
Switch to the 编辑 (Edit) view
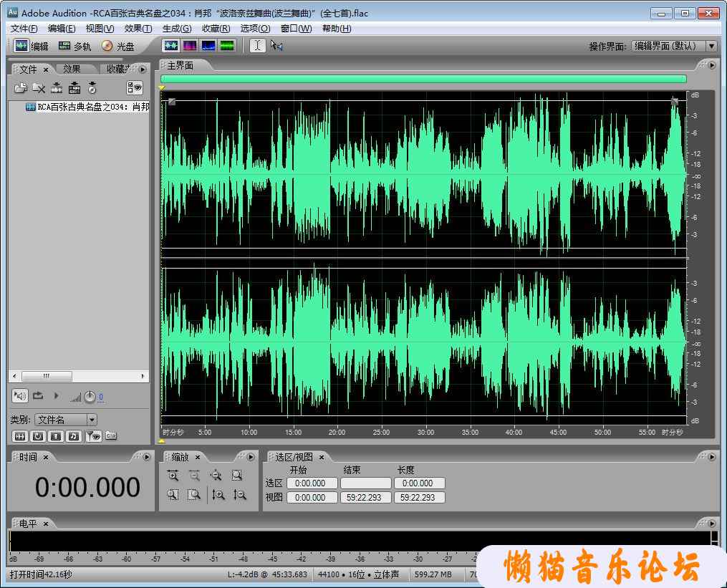tap(31, 46)
